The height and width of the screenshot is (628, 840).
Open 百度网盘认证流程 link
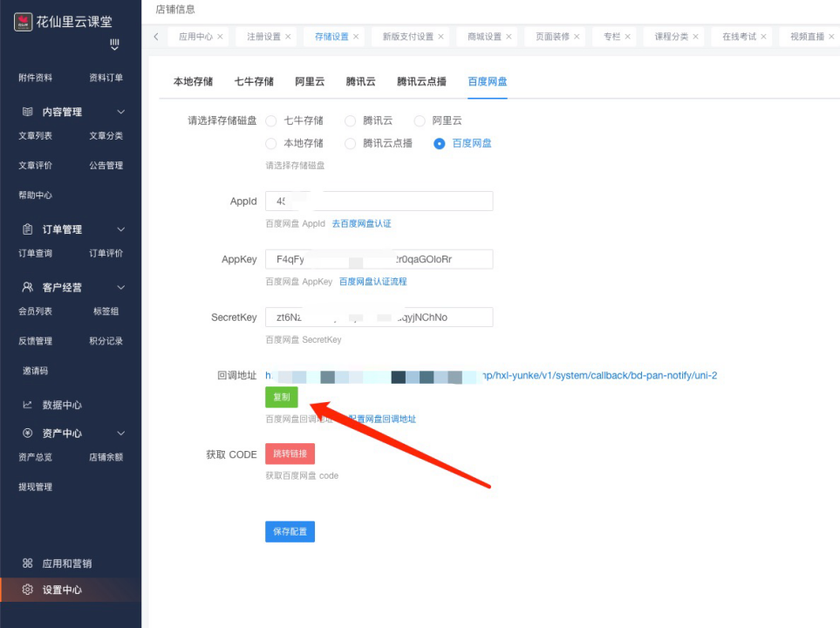click(372, 282)
